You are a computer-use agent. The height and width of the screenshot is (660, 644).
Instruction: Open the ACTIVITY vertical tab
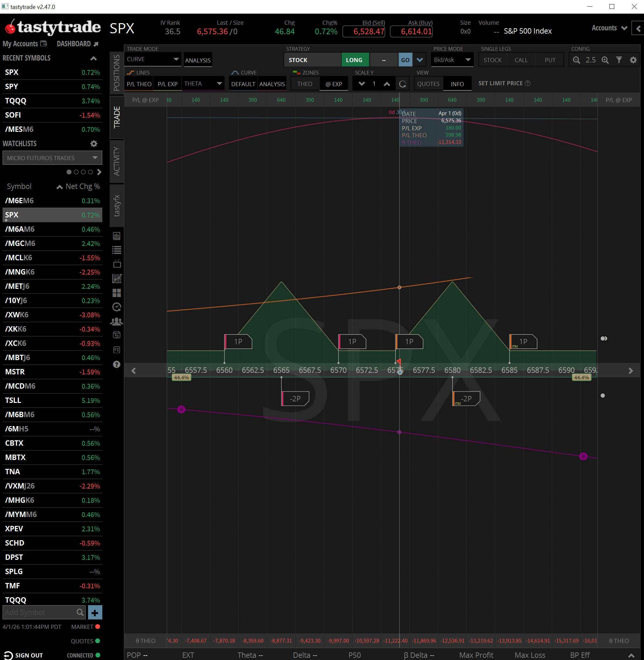point(117,161)
